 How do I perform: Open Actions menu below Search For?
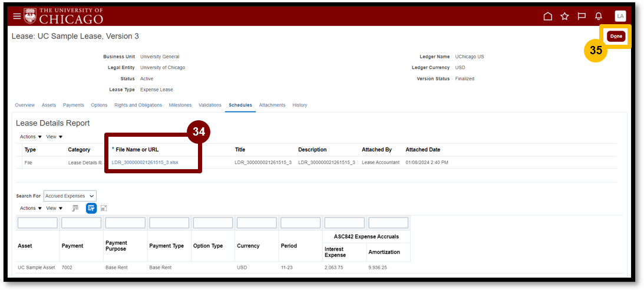(x=31, y=208)
